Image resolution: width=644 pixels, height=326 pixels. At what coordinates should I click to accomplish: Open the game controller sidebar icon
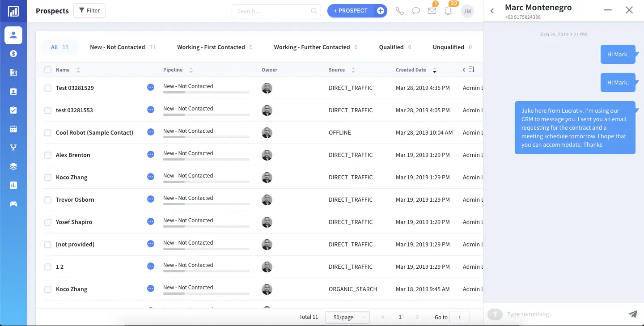pos(13,204)
